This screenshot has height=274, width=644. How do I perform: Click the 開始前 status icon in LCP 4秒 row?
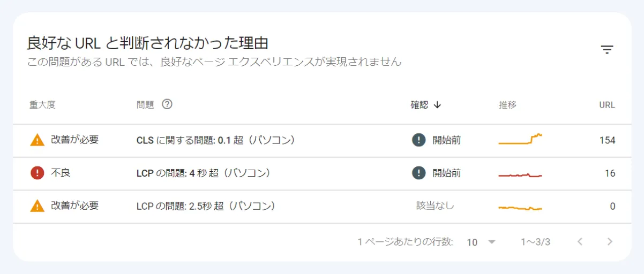(418, 173)
